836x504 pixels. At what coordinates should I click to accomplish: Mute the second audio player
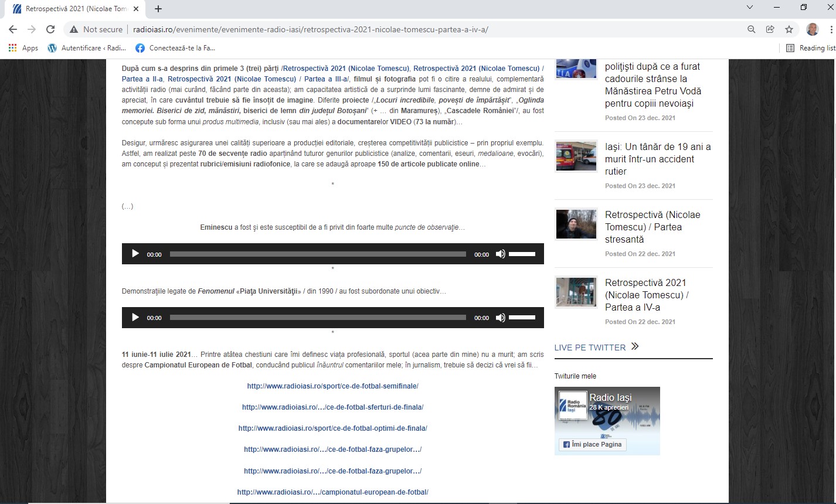(500, 318)
